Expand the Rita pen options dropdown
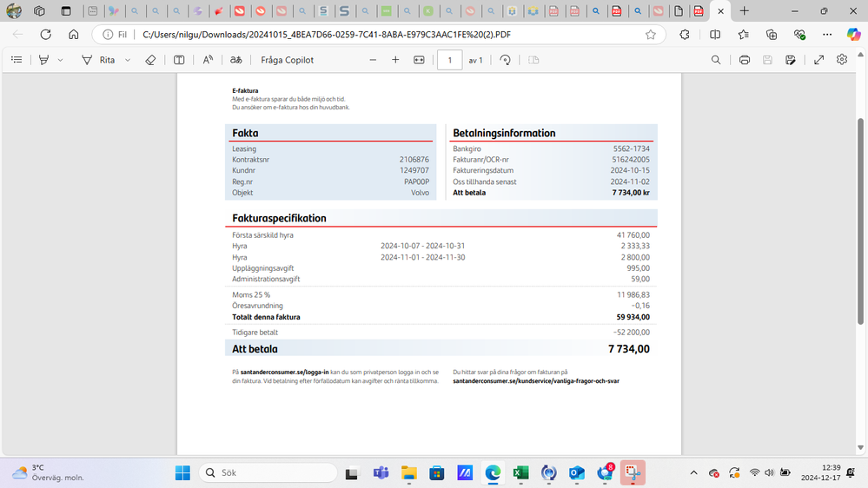This screenshot has width=868, height=488. pos(128,60)
